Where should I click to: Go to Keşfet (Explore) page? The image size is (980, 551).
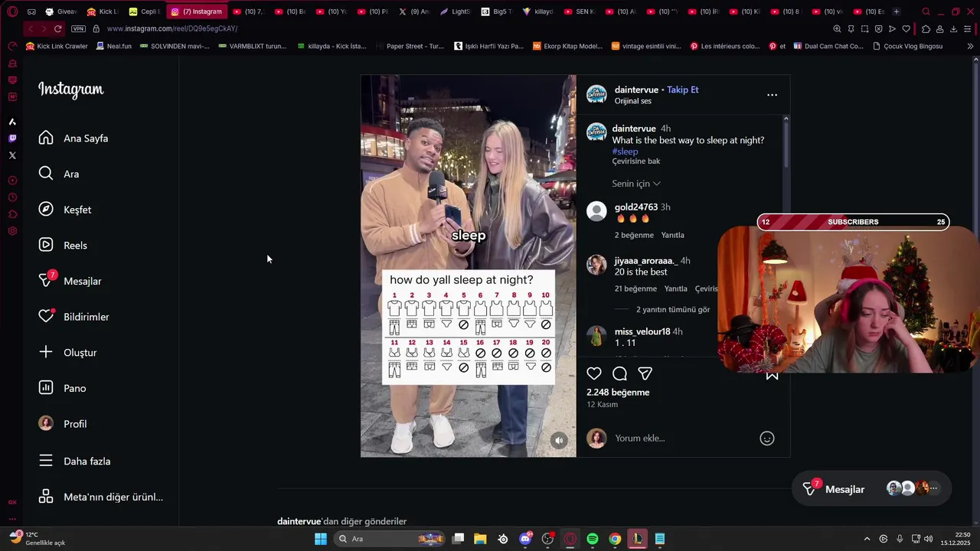65,210
